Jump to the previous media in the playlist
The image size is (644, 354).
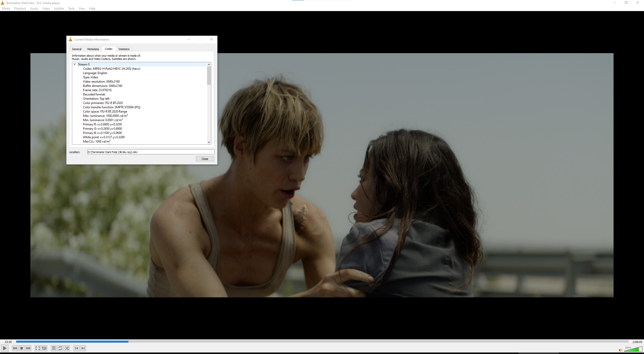(15, 348)
